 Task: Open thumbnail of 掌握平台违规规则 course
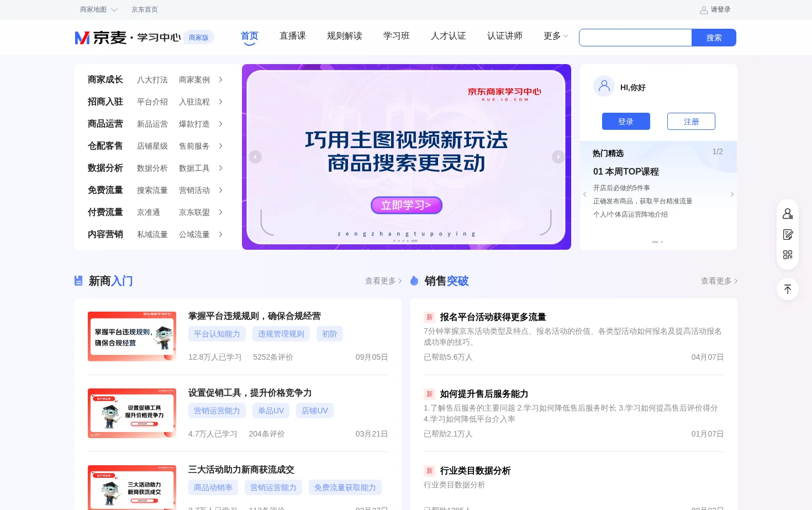[x=132, y=336]
